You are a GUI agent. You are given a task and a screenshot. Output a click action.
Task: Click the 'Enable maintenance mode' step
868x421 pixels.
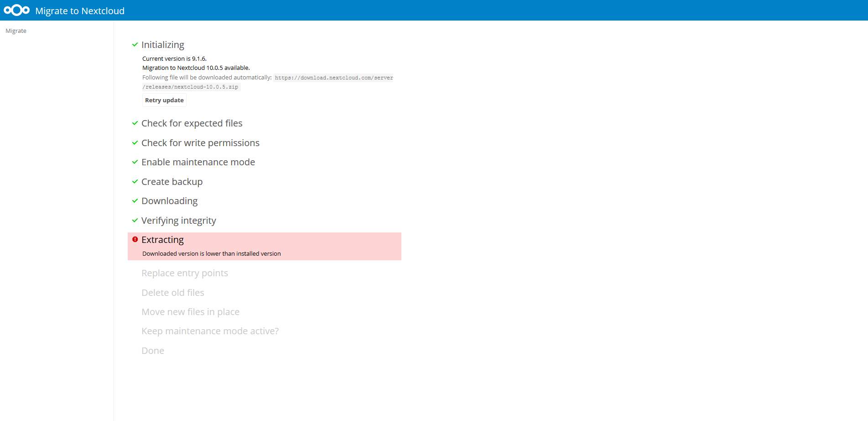[x=198, y=162]
